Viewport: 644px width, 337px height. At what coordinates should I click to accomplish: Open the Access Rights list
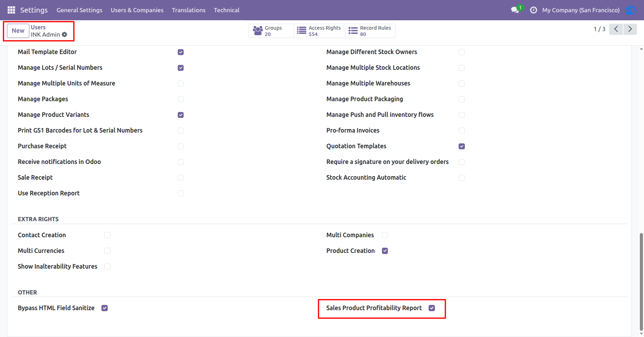(x=320, y=31)
